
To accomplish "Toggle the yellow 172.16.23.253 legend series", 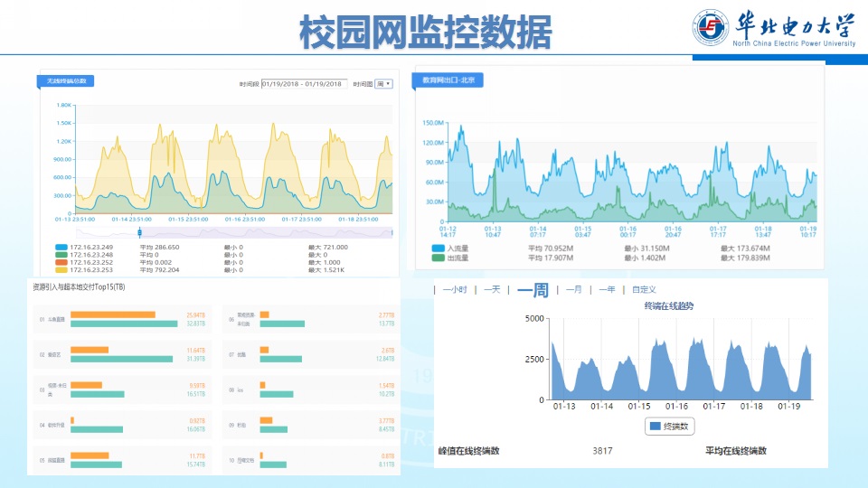I will 61,270.
